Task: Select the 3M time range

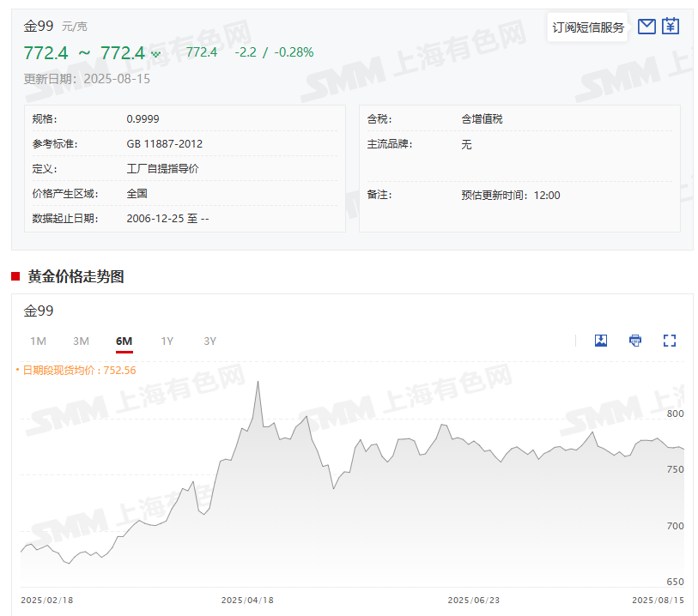Action: click(x=81, y=341)
